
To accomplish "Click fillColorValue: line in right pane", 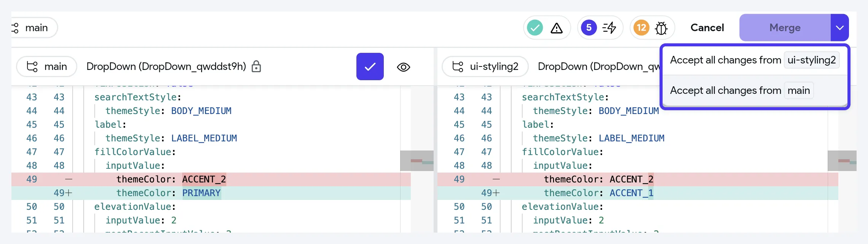I will (563, 152).
